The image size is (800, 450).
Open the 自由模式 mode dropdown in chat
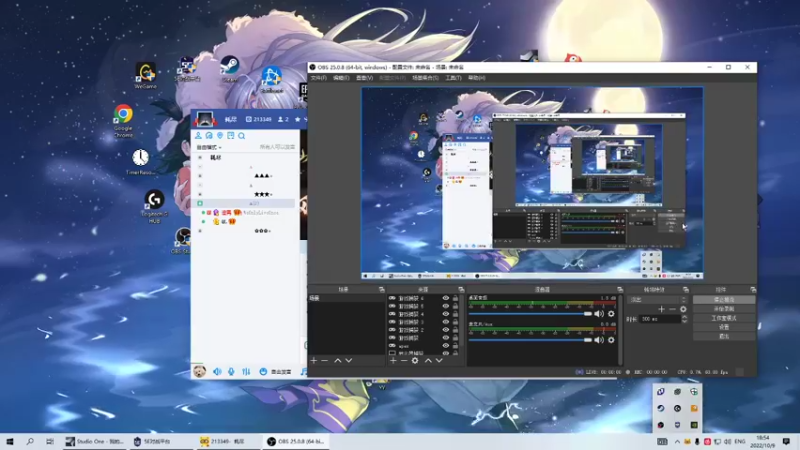(x=209, y=147)
